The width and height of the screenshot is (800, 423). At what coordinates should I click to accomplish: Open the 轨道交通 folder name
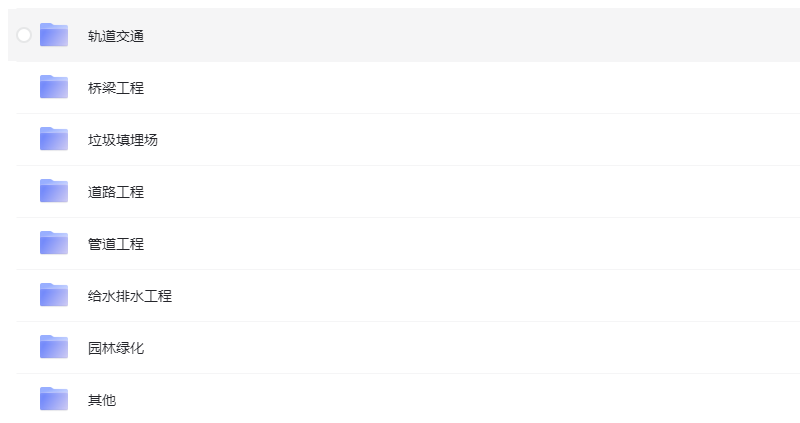click(x=116, y=36)
